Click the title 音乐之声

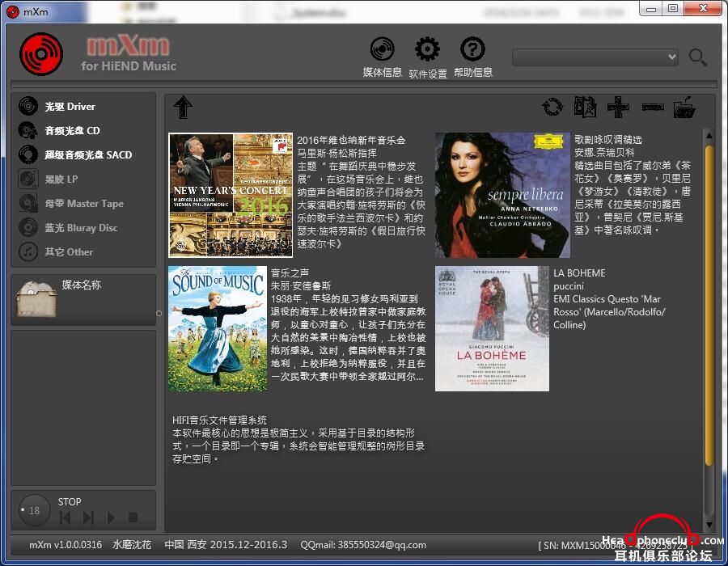pos(290,272)
